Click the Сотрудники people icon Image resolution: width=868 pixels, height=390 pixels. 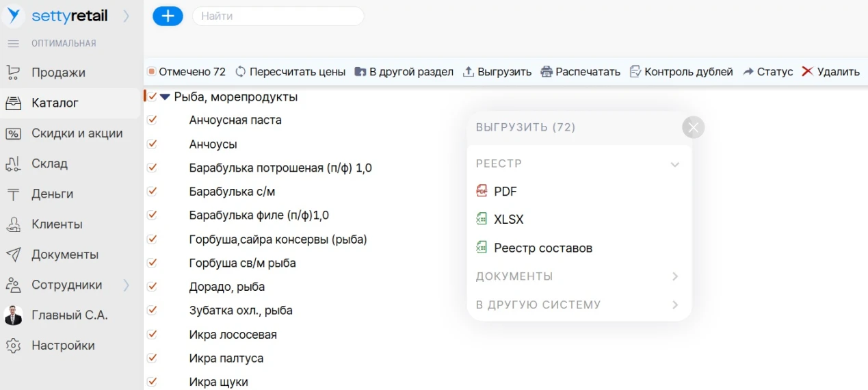(13, 285)
